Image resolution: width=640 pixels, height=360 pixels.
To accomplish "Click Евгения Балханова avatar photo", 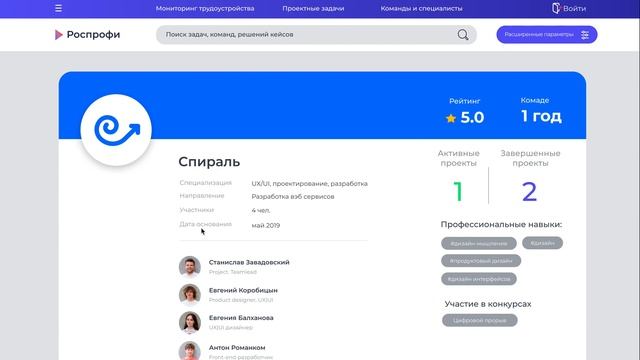I will 190,322.
